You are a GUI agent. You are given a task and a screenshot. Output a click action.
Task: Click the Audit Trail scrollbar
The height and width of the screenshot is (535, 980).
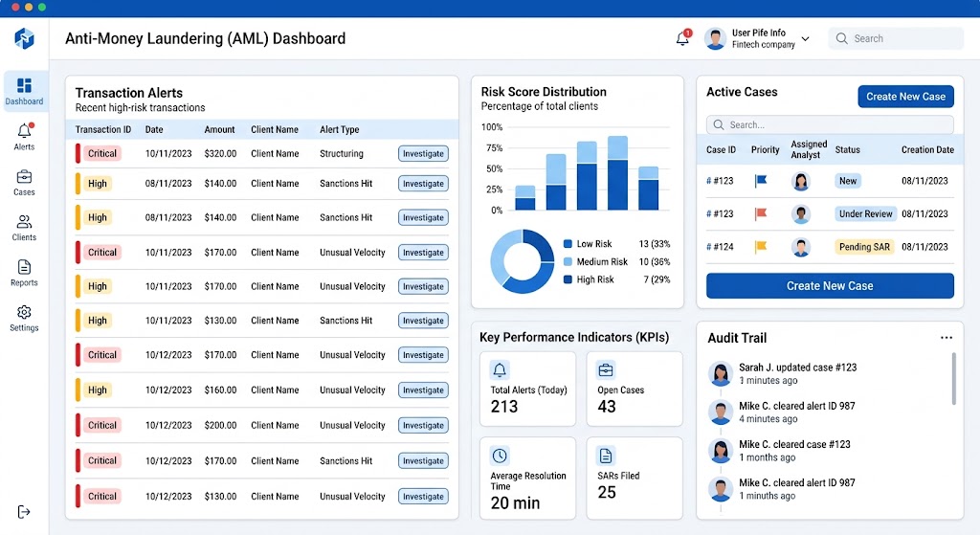(954, 379)
